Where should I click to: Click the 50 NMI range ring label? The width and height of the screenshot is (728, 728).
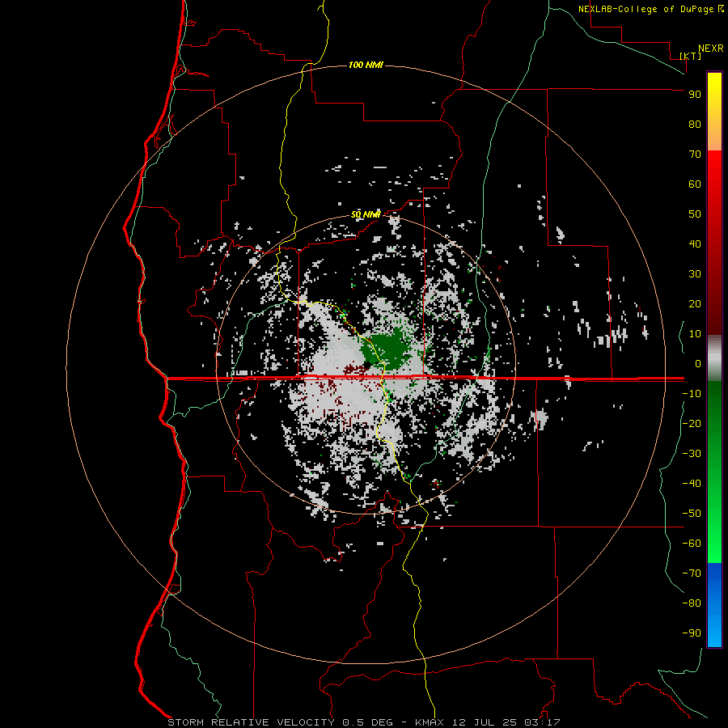(x=366, y=214)
